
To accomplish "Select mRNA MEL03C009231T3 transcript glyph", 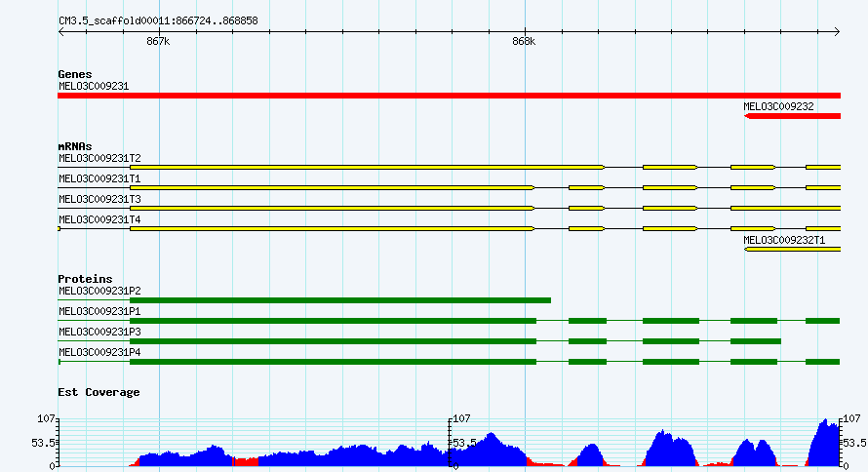I will 449,208.
